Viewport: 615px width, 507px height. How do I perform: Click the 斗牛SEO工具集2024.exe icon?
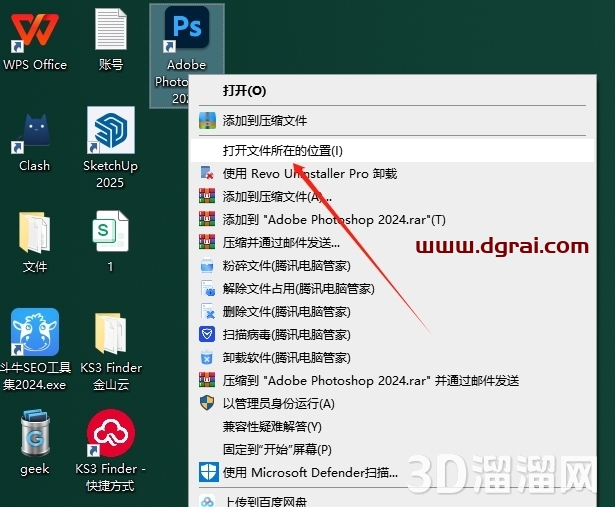[x=35, y=332]
